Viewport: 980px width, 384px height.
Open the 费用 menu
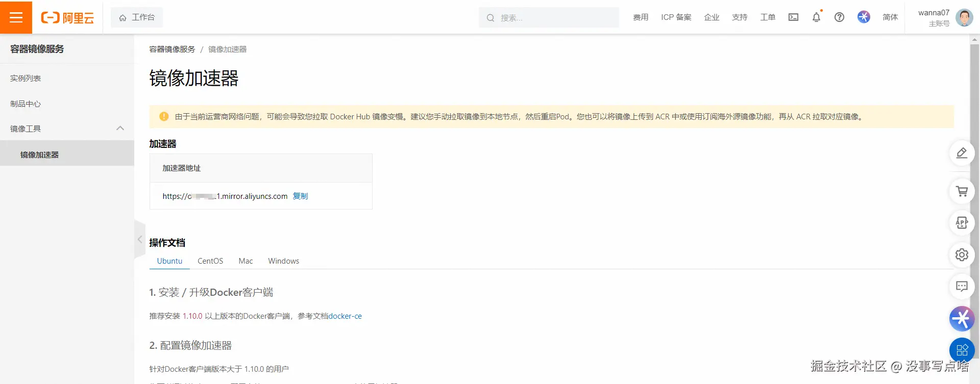[x=641, y=17]
